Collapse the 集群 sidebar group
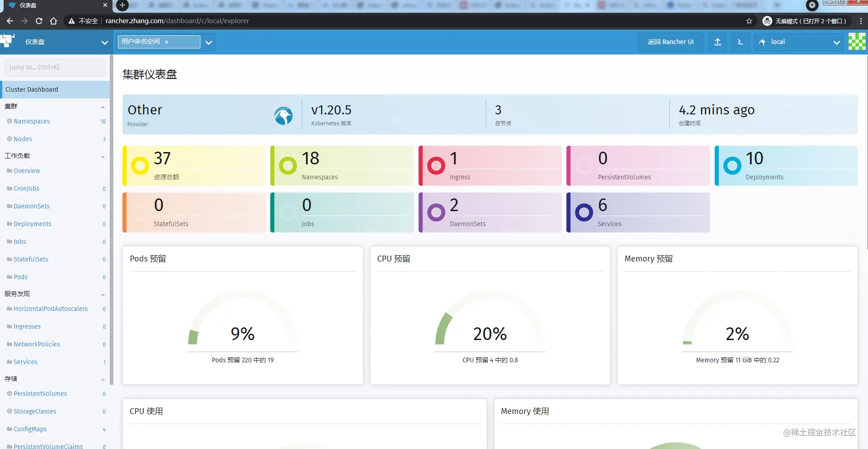 click(x=103, y=107)
